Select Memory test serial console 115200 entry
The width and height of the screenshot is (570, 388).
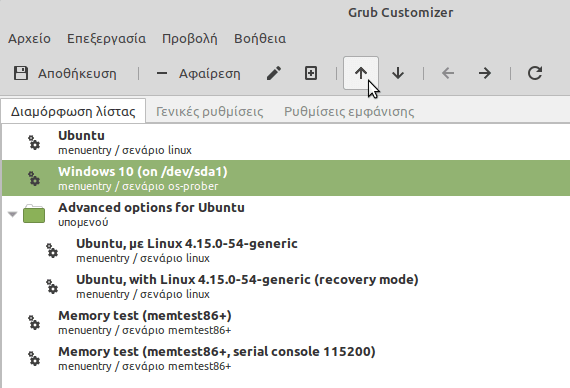click(x=286, y=358)
